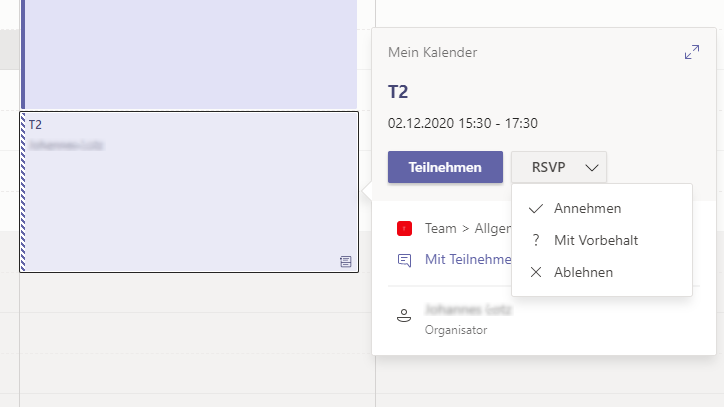The width and height of the screenshot is (724, 407).
Task: Click the organizer person icon
Action: (x=404, y=315)
